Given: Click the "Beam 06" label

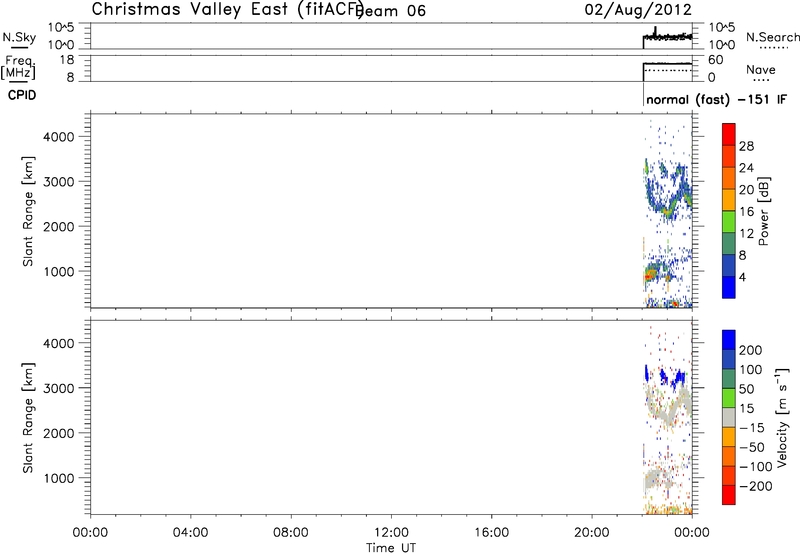Looking at the screenshot, I should pyautogui.click(x=390, y=11).
